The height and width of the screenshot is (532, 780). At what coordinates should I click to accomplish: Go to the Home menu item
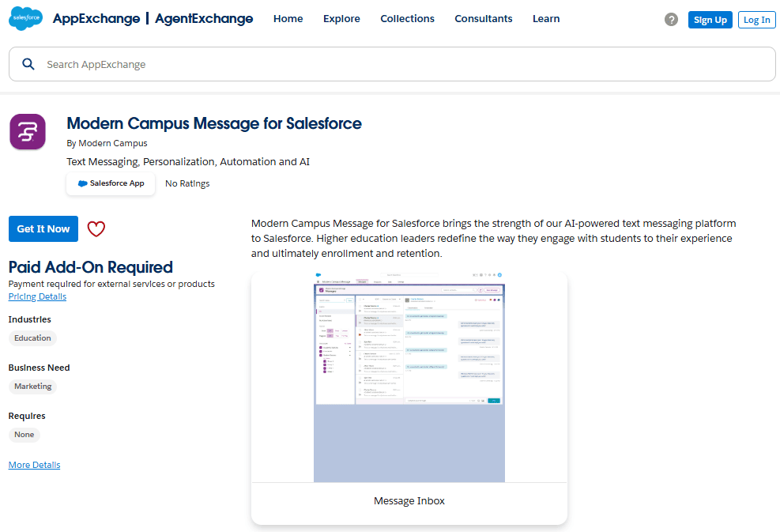pos(288,19)
